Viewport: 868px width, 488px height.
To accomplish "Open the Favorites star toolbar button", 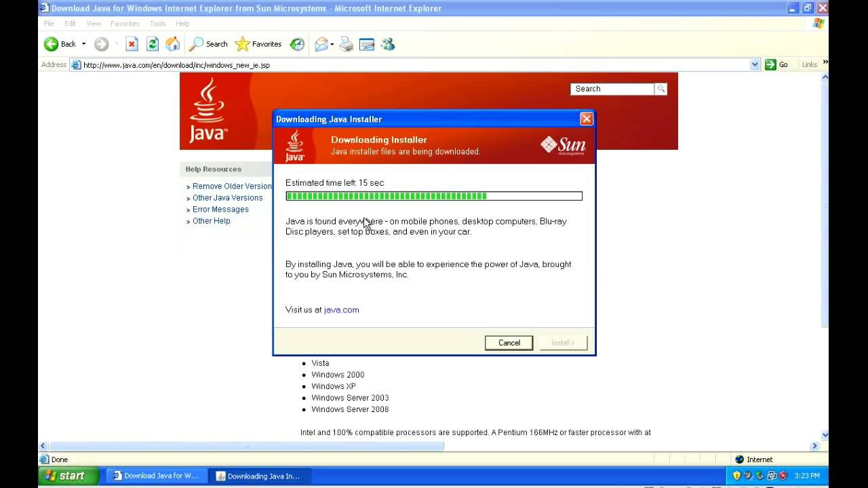I will [x=258, y=44].
